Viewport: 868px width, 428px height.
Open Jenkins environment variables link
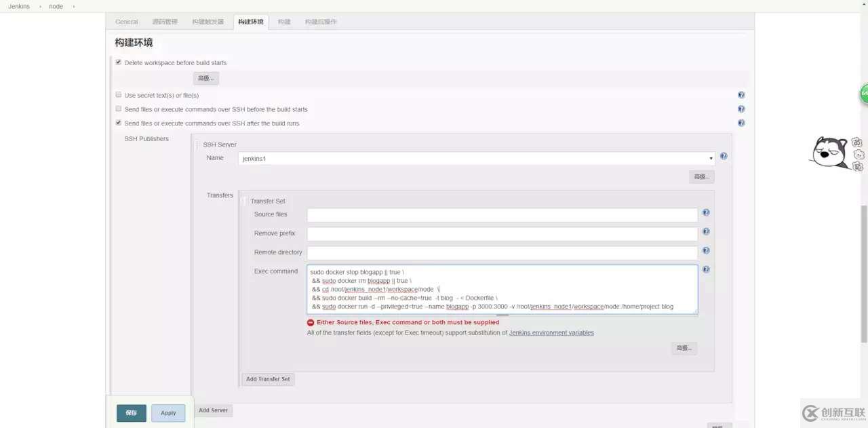point(551,333)
